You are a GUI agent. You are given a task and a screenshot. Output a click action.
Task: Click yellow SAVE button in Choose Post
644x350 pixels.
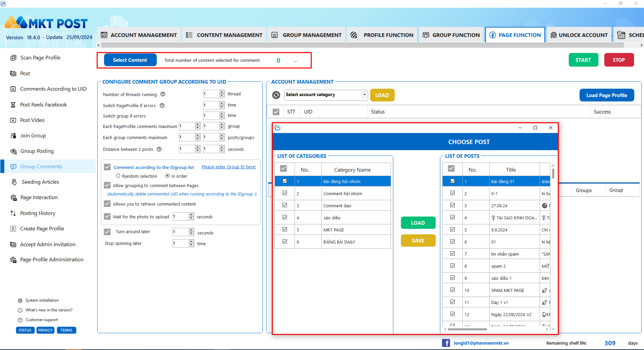tap(418, 240)
